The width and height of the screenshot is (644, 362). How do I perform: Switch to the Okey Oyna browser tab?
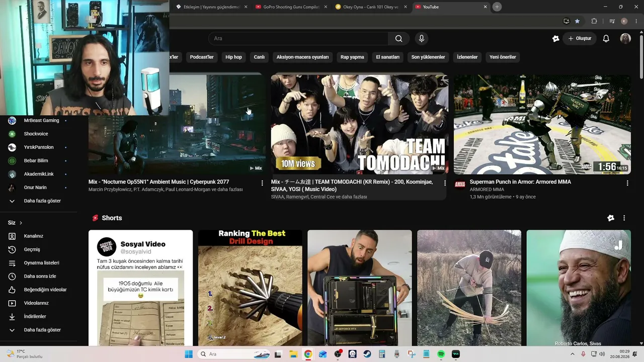tap(371, 7)
